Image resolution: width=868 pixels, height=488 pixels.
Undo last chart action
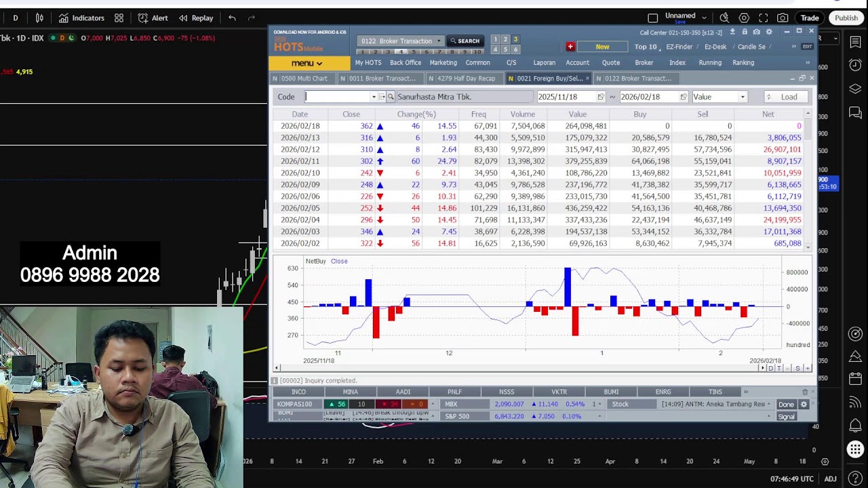coord(232,18)
